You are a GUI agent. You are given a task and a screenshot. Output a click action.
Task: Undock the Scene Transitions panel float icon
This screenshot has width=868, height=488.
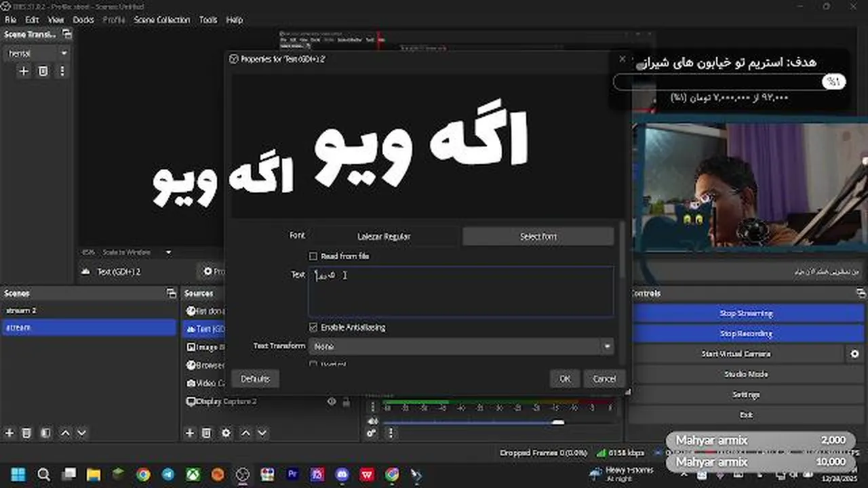tap(66, 34)
